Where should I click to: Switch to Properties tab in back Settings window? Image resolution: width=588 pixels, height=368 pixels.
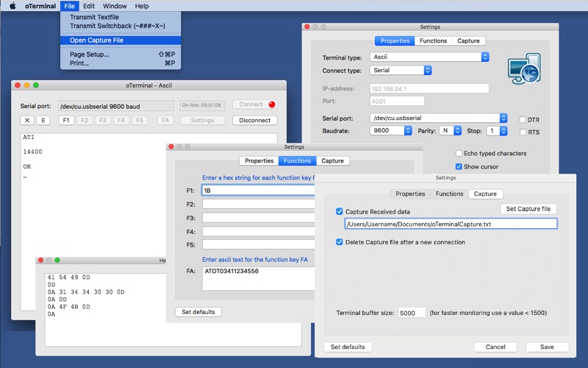pos(395,40)
